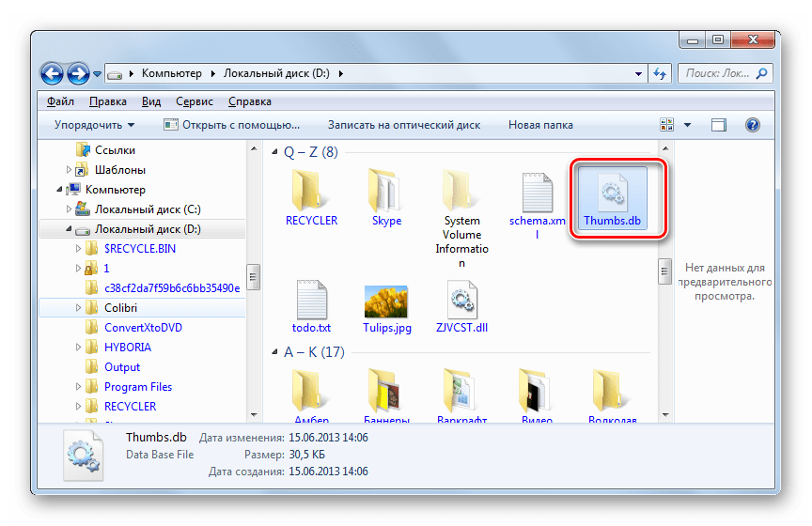The height and width of the screenshot is (526, 812).
Task: Toggle the preview pane icon
Action: point(719,125)
